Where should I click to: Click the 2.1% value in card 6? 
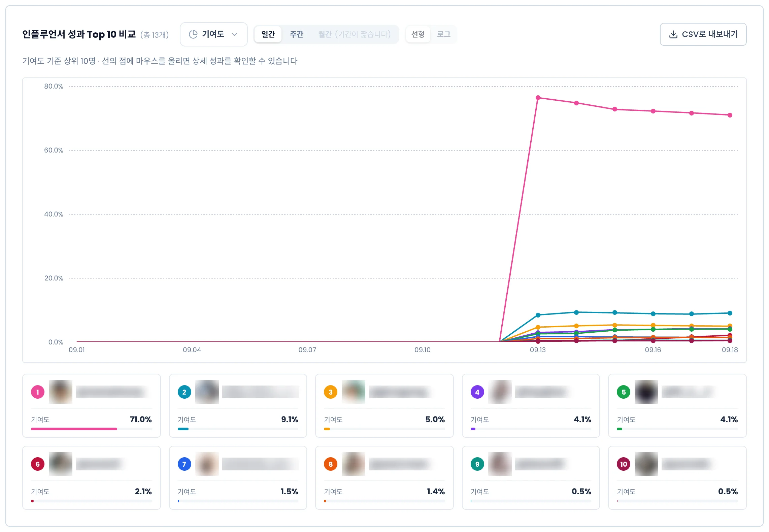click(143, 492)
